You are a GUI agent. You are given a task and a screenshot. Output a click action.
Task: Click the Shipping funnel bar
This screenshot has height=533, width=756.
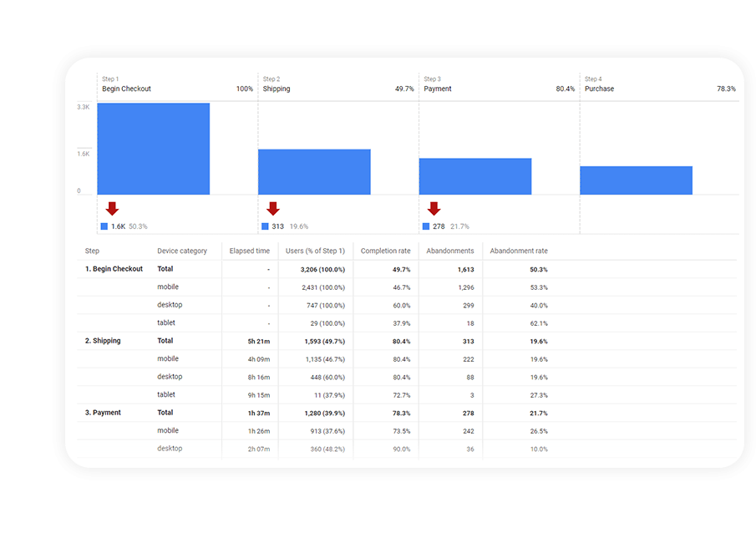314,170
